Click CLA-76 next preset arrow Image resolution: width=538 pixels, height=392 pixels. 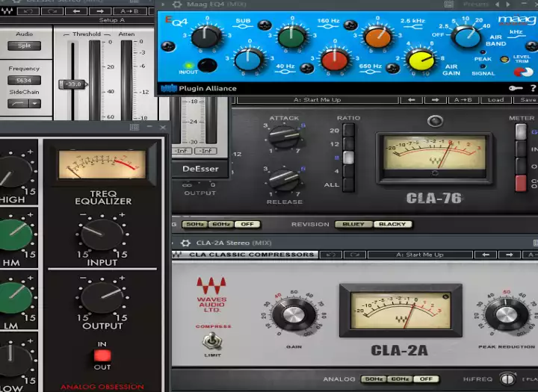(435, 100)
